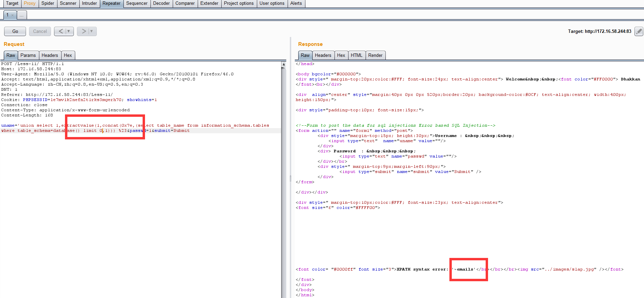Viewport: 644px width, 298px height.
Task: Switch to the Response HTML tab
Action: 356,55
